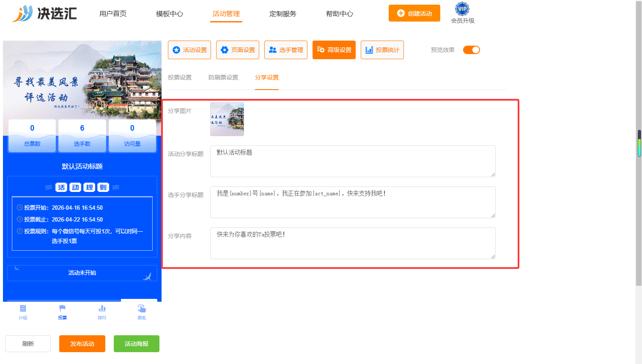Click the 投票开始 date text
The height and width of the screenshot is (364, 642).
click(77, 208)
